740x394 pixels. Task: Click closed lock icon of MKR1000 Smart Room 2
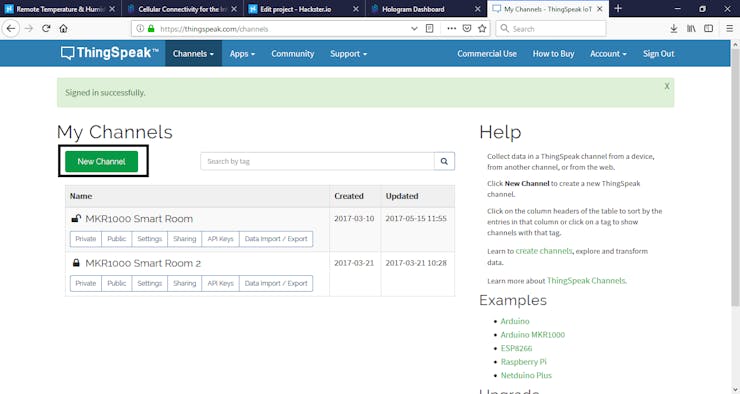tap(76, 263)
